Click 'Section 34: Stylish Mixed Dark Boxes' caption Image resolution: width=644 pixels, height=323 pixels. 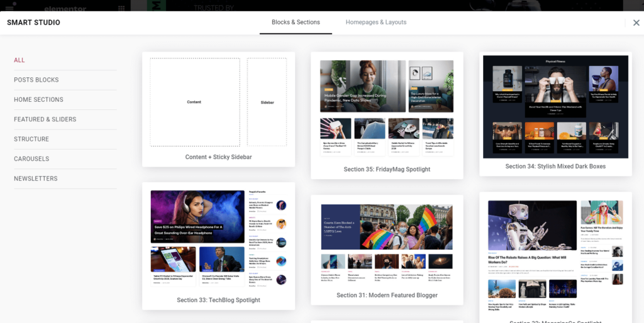[x=556, y=167]
